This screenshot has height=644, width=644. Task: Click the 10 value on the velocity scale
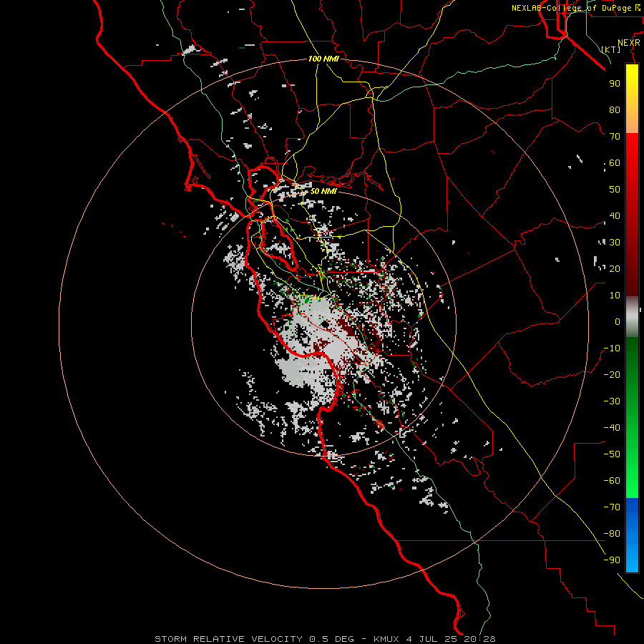pos(615,296)
